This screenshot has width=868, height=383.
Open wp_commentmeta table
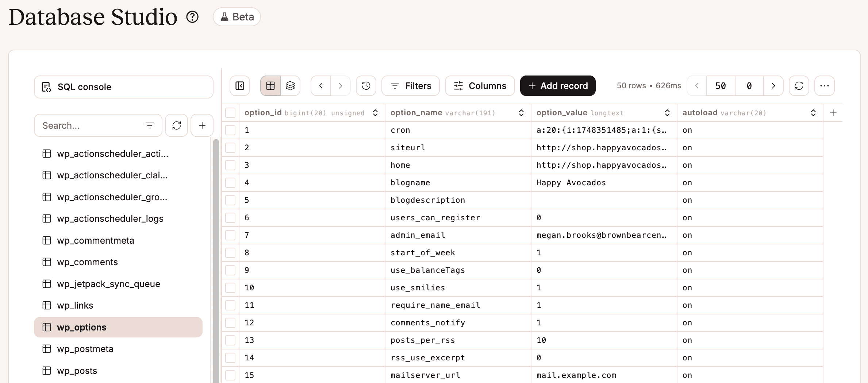tap(118, 240)
